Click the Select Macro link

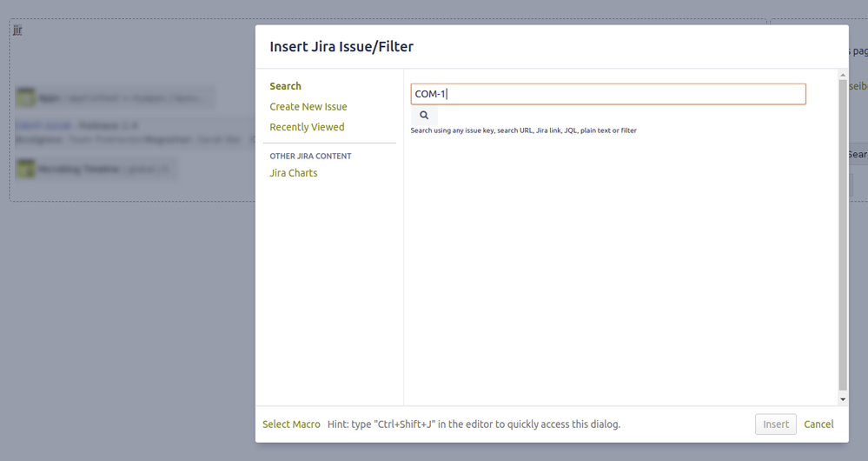point(291,424)
